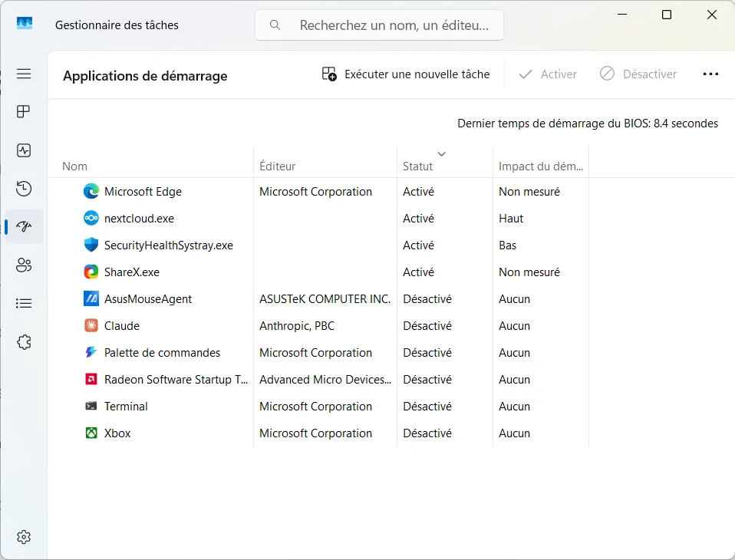This screenshot has height=560, width=735.
Task: Select Radeon Software Startup T... name
Action: click(176, 380)
